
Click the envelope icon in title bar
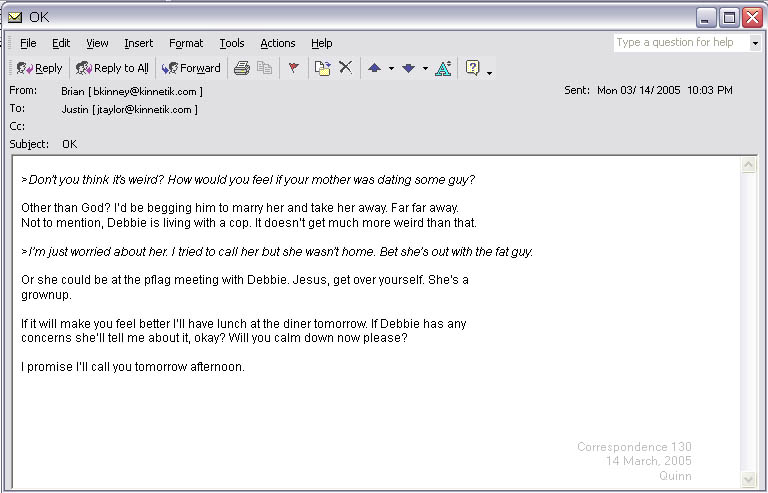(15, 18)
